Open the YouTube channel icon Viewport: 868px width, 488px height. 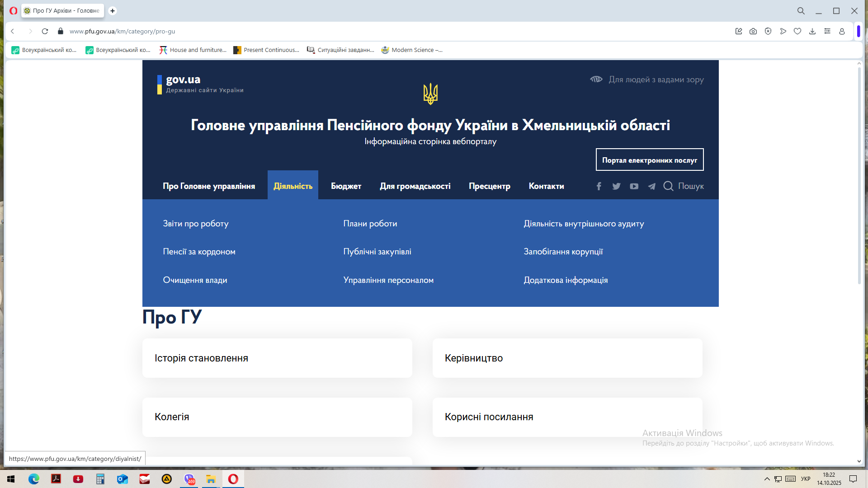tap(634, 186)
